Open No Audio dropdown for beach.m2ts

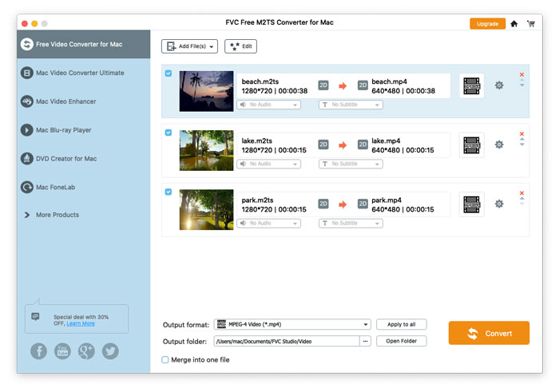click(x=269, y=105)
